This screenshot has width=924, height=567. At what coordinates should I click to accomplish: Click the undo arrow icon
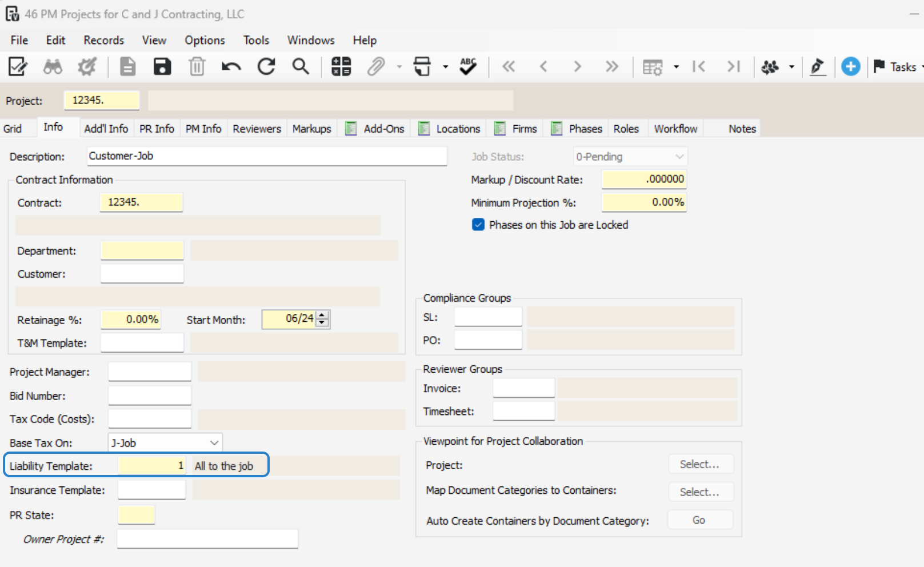click(x=231, y=67)
